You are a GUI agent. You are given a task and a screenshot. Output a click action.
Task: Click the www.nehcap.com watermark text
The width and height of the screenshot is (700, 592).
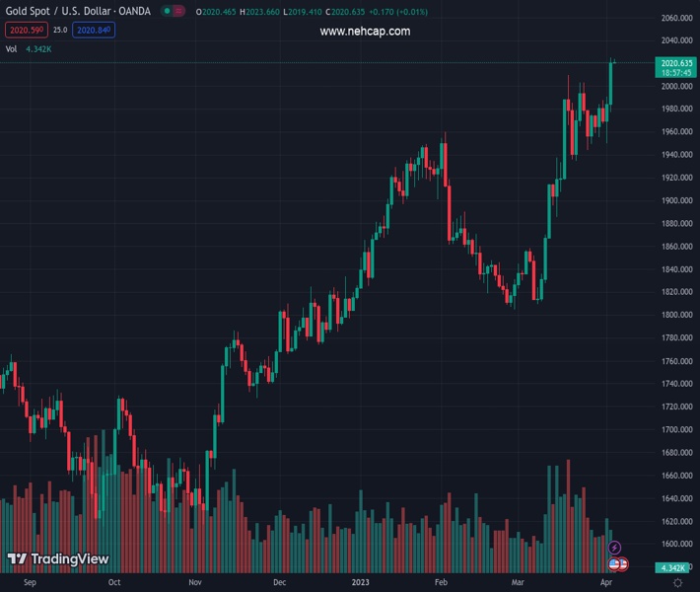coord(365,32)
